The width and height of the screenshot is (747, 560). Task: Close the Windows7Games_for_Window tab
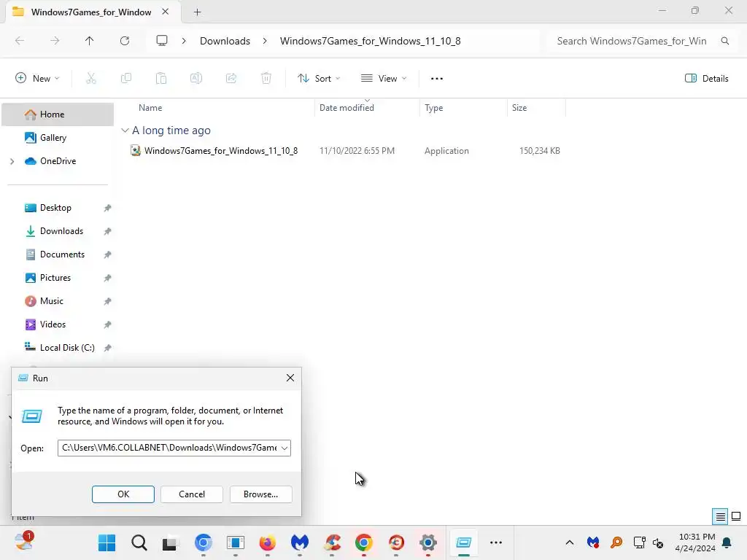[x=166, y=12]
